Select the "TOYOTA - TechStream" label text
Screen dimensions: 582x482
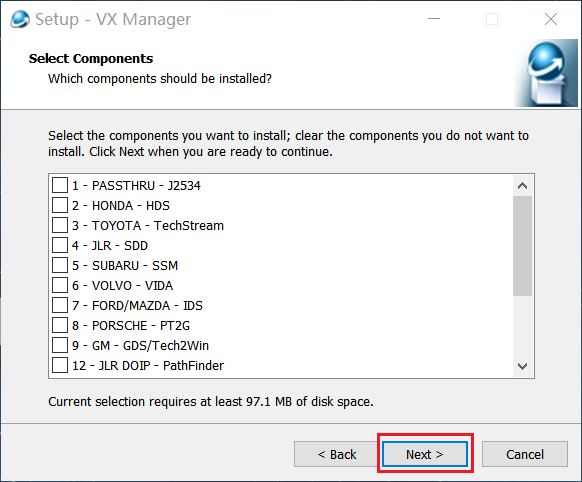(x=158, y=225)
